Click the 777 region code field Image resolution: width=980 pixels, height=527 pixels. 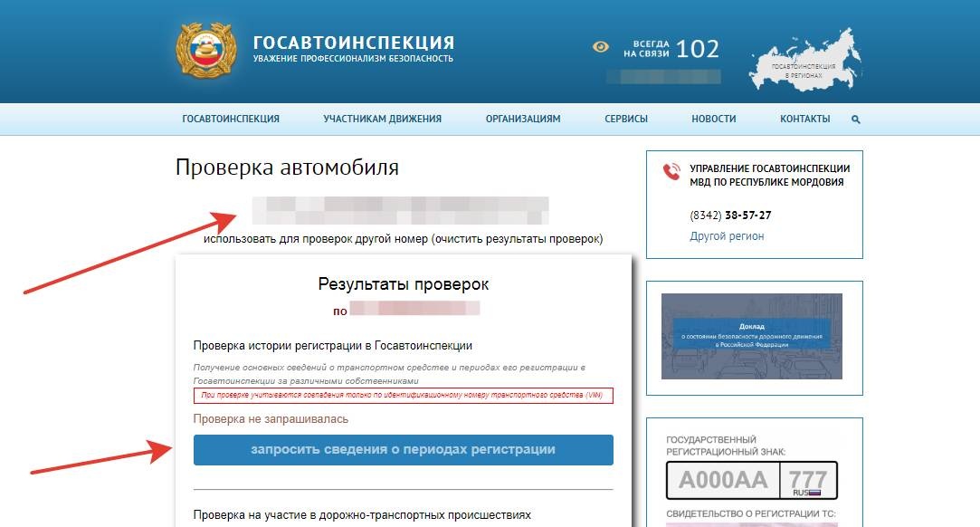[808, 477]
